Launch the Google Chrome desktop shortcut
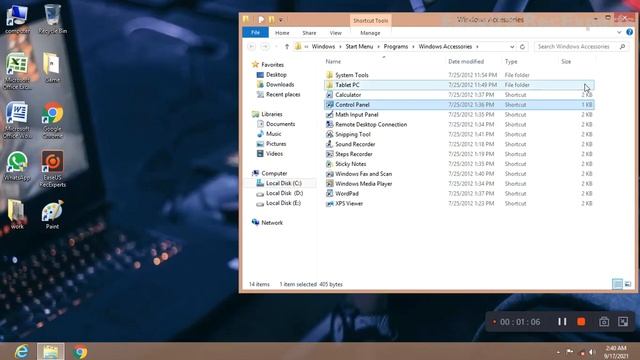 coord(52,120)
